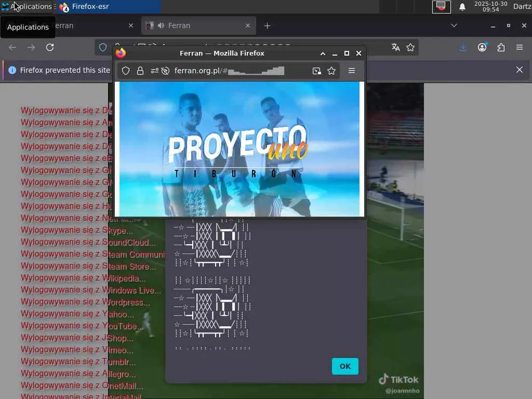Open a new tab with the plus button

coord(267,26)
